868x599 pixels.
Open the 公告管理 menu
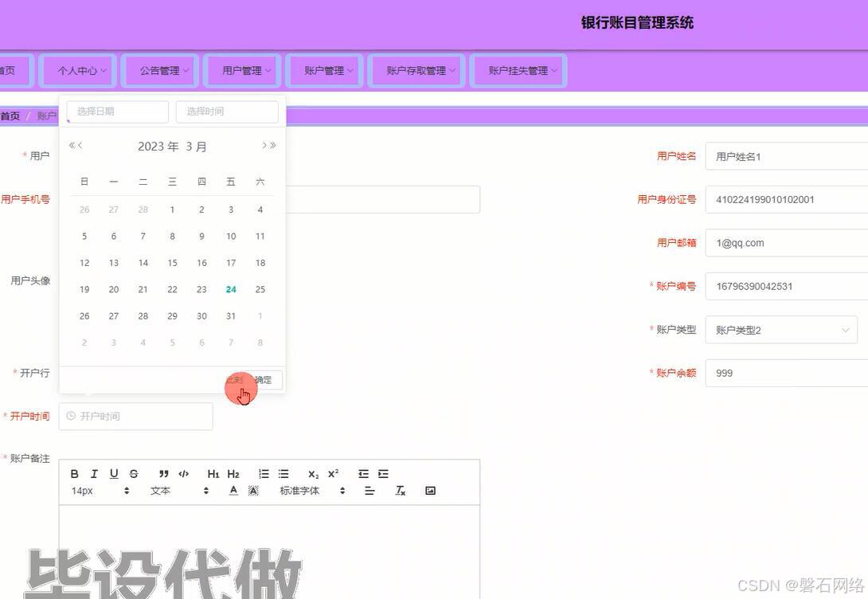coord(160,70)
